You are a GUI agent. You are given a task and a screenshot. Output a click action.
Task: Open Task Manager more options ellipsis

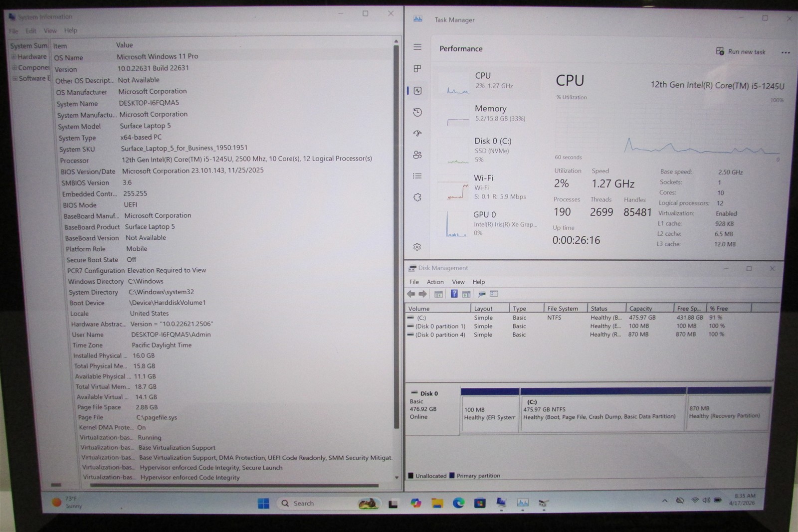pyautogui.click(x=786, y=52)
